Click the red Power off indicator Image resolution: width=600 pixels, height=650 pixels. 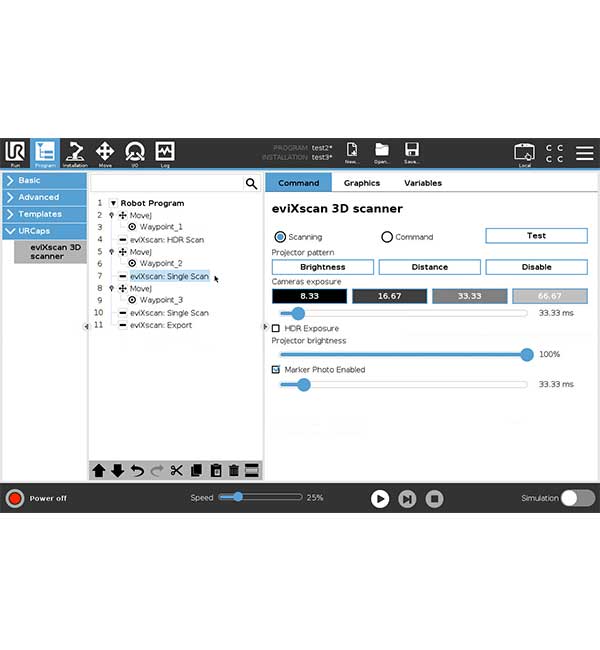click(x=15, y=498)
